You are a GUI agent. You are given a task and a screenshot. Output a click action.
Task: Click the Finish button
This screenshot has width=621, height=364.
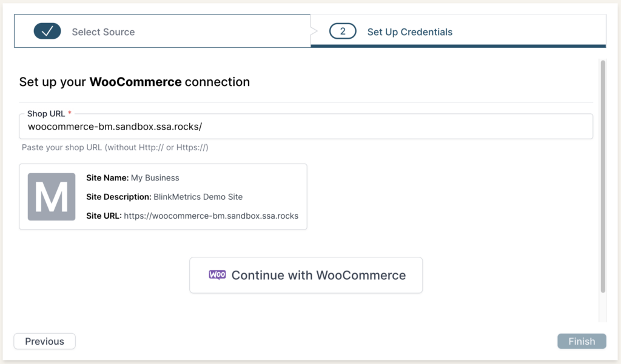pyautogui.click(x=582, y=342)
